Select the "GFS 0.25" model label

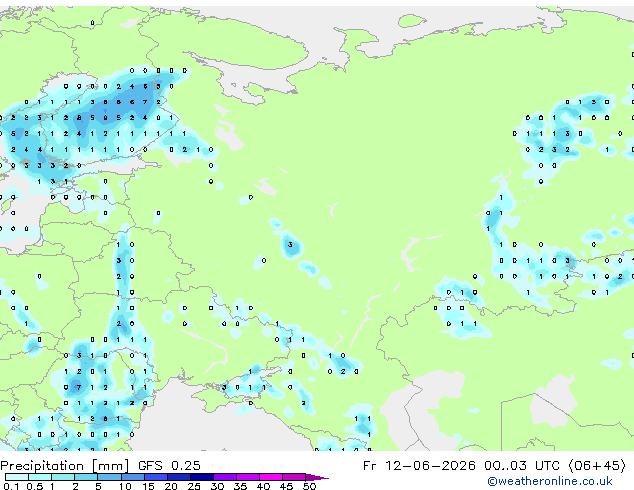tap(169, 466)
